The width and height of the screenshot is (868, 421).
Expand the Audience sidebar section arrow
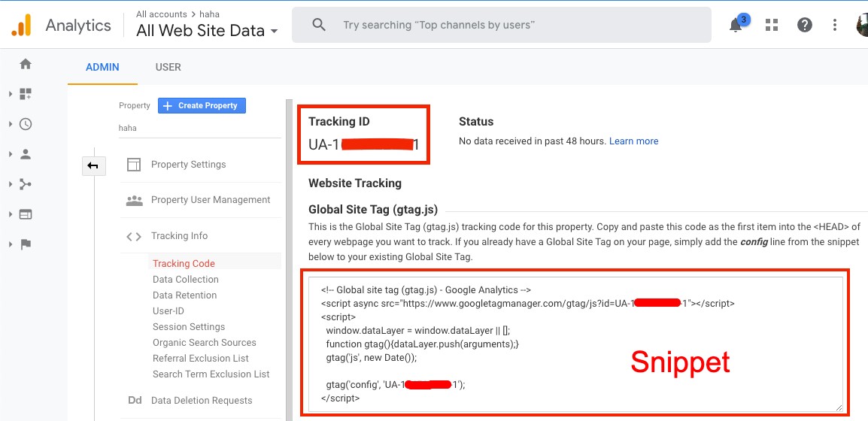tap(11, 154)
